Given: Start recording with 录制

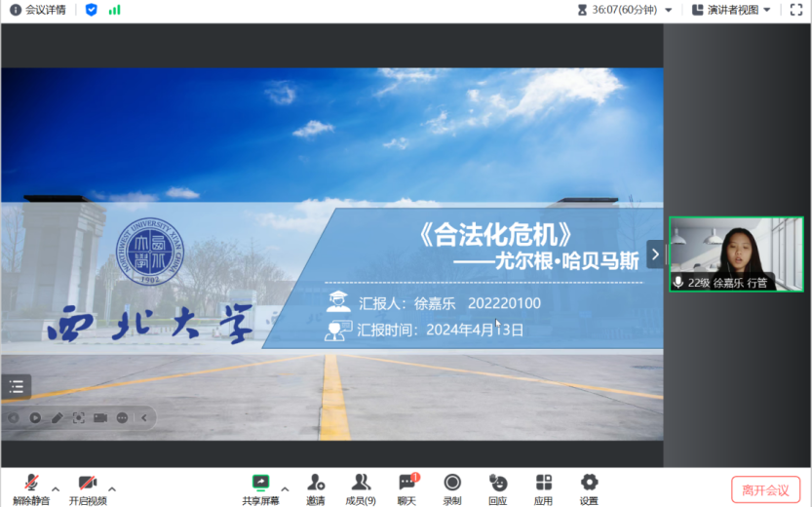Looking at the screenshot, I should tap(452, 483).
